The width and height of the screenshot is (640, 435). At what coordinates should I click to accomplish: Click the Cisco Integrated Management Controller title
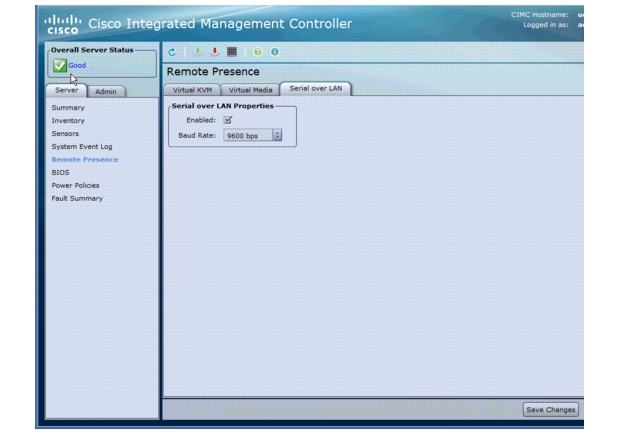point(220,24)
